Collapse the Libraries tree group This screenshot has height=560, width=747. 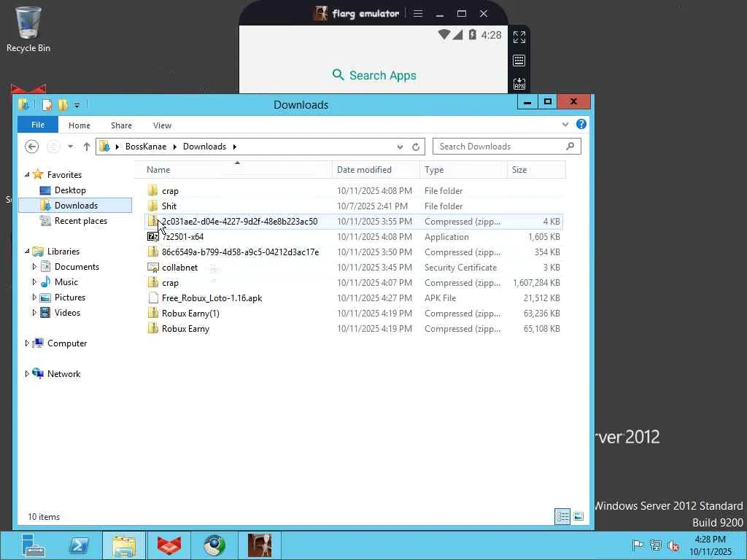[27, 252]
